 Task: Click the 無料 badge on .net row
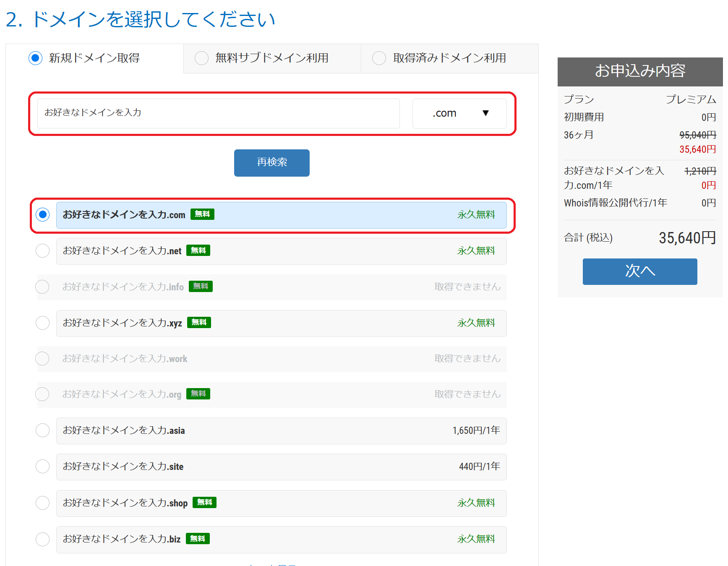198,250
